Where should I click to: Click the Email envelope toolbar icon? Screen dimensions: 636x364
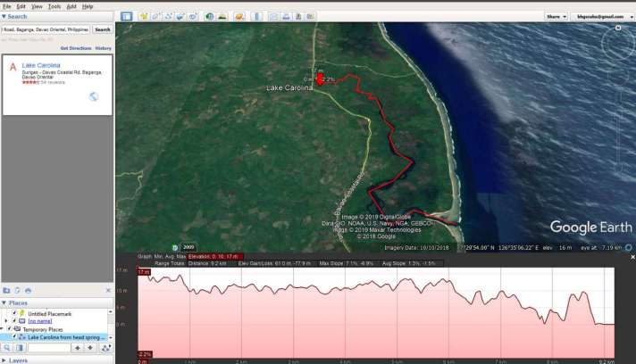[273, 16]
